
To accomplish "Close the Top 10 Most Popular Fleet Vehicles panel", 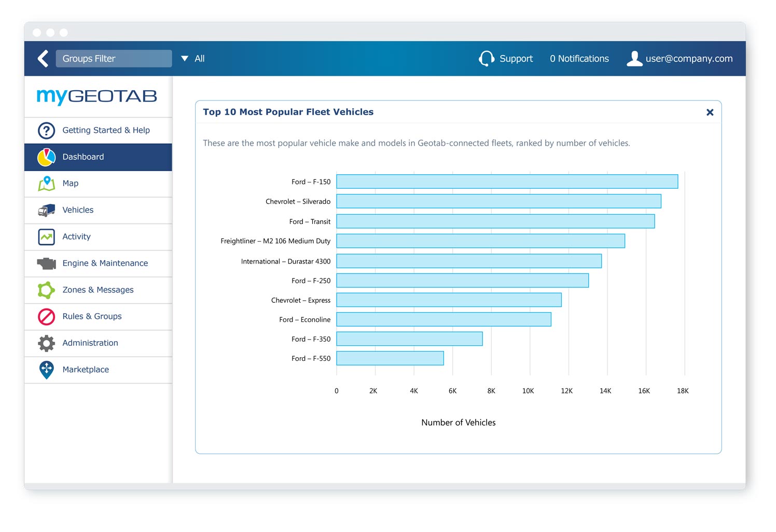I will (x=710, y=112).
